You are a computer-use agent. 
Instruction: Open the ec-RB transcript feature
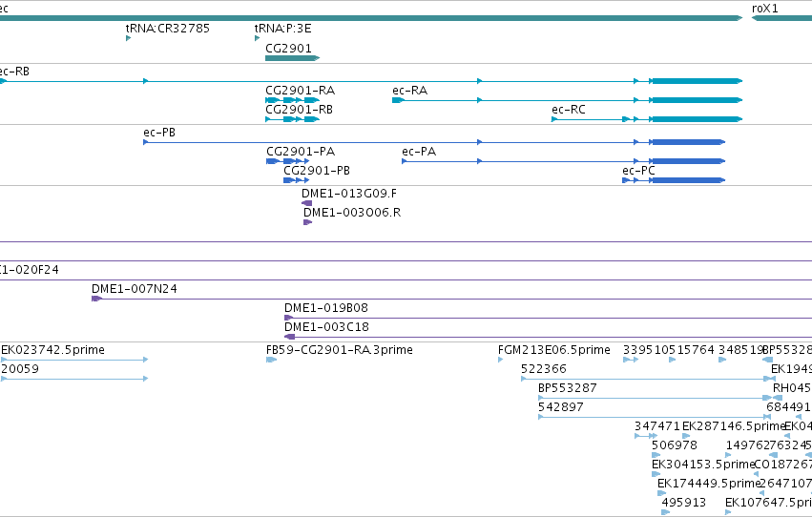(371, 81)
